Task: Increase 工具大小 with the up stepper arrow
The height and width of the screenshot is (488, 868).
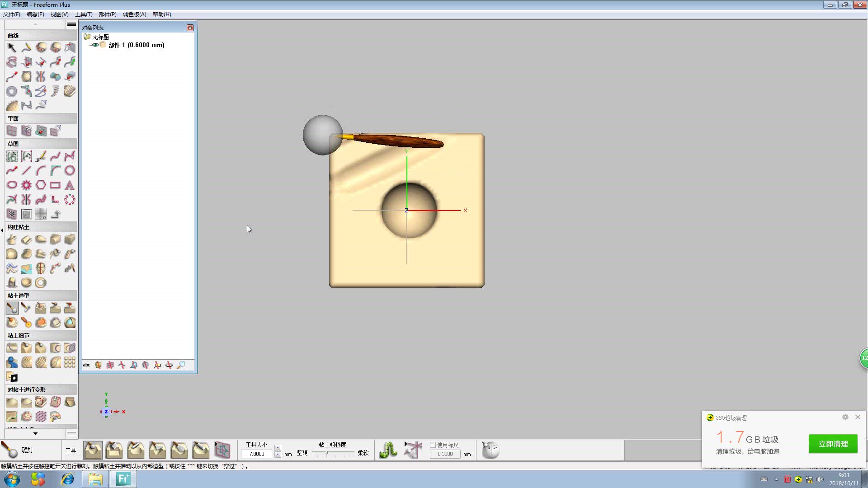Action: pyautogui.click(x=278, y=448)
